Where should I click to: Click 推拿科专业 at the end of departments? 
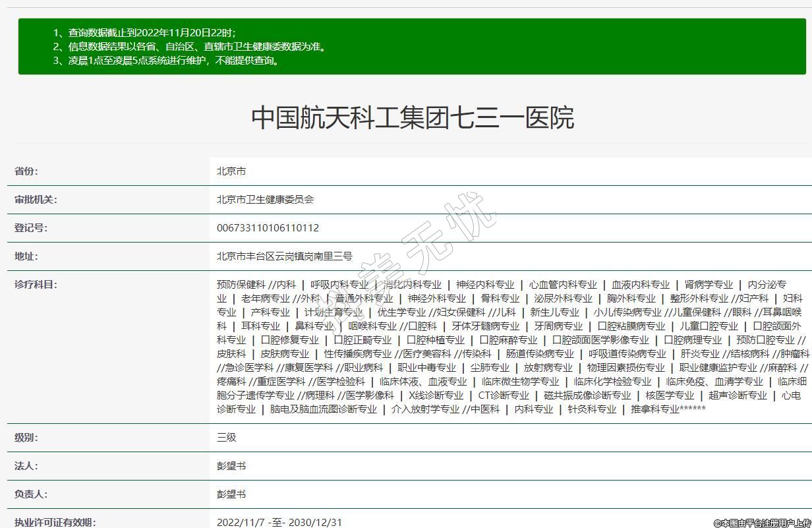coord(654,409)
